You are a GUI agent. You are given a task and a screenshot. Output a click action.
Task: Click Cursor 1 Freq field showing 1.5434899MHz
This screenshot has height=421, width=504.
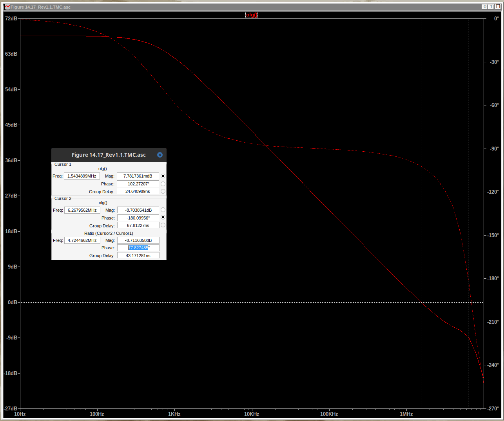tap(82, 176)
